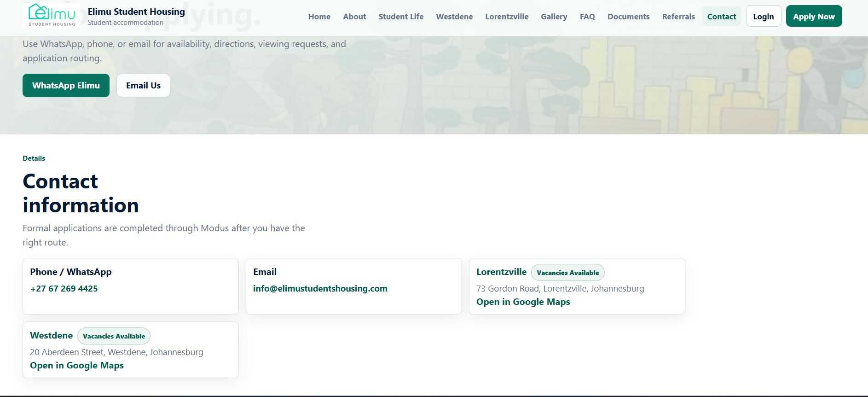Go to the About page

coord(354,17)
